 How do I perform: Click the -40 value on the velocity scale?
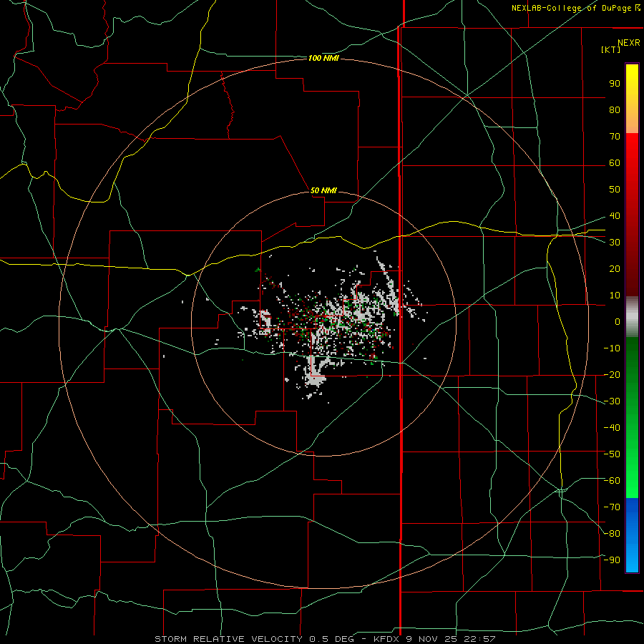pyautogui.click(x=612, y=428)
